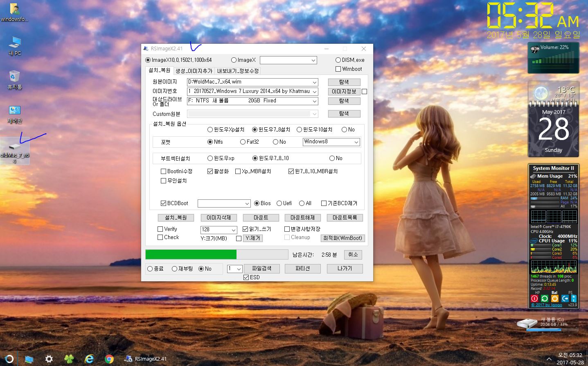
Task: Click the green restart icon in System Monitor
Action: 545,298
